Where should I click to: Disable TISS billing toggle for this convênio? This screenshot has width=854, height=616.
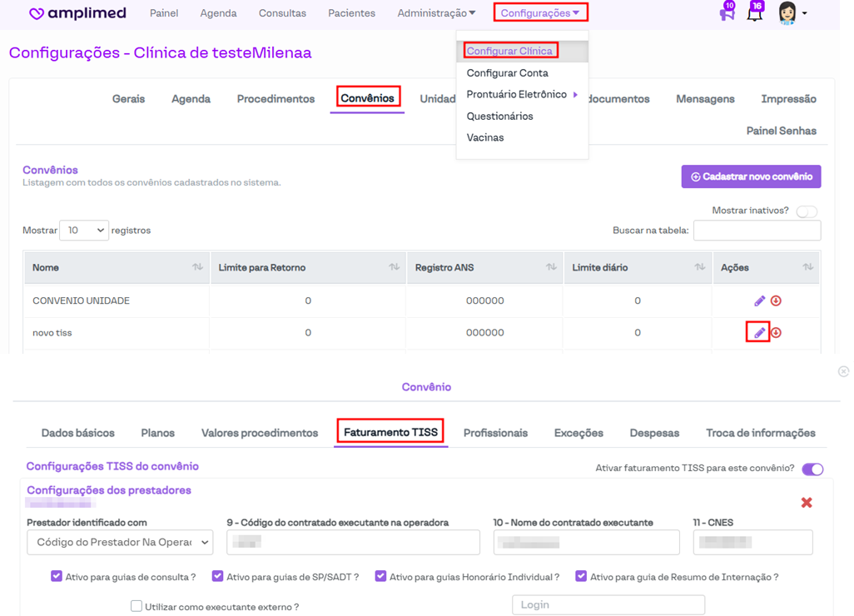coord(812,469)
